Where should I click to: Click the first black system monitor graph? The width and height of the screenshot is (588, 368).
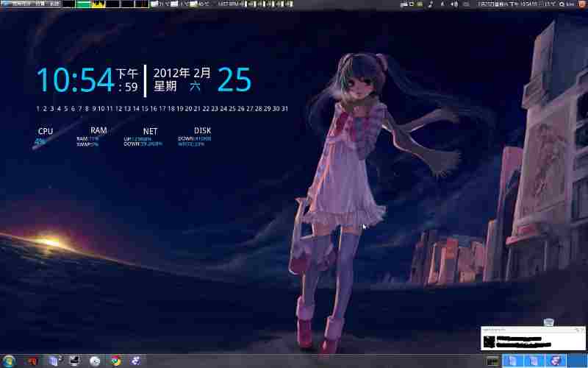68,4
